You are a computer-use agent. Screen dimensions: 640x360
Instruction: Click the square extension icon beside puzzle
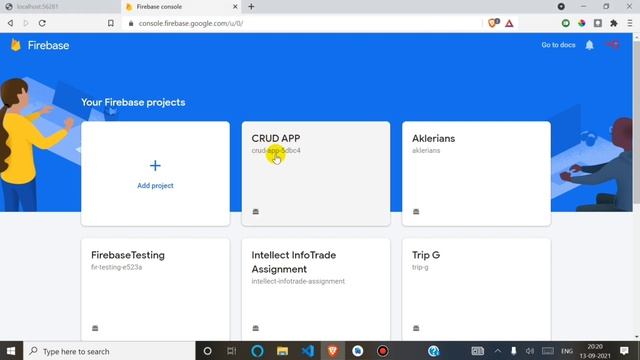[598, 23]
